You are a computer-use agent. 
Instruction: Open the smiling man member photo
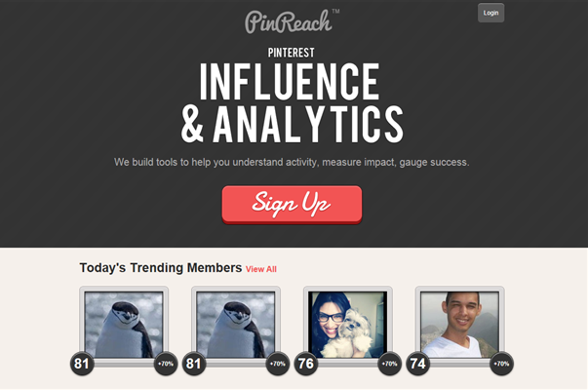pos(459,325)
